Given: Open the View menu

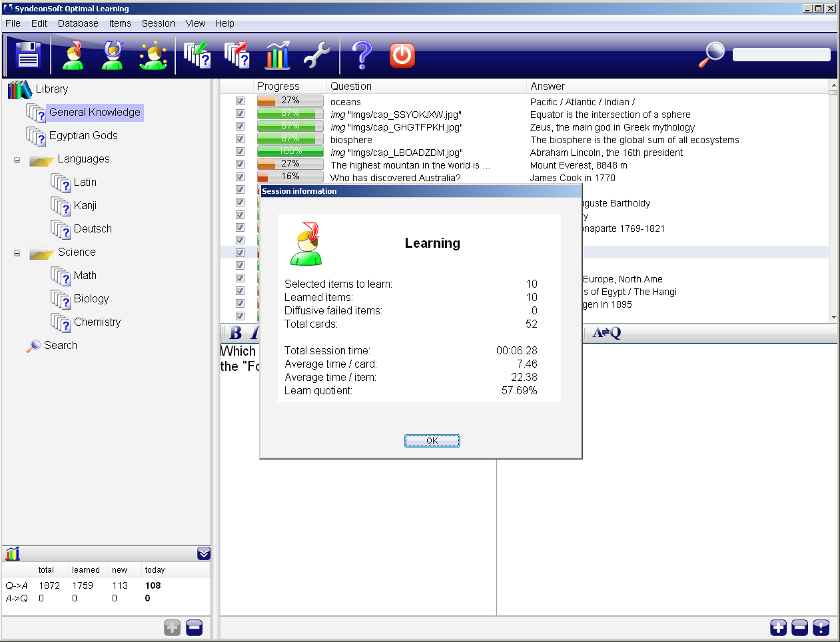Looking at the screenshot, I should (x=195, y=23).
